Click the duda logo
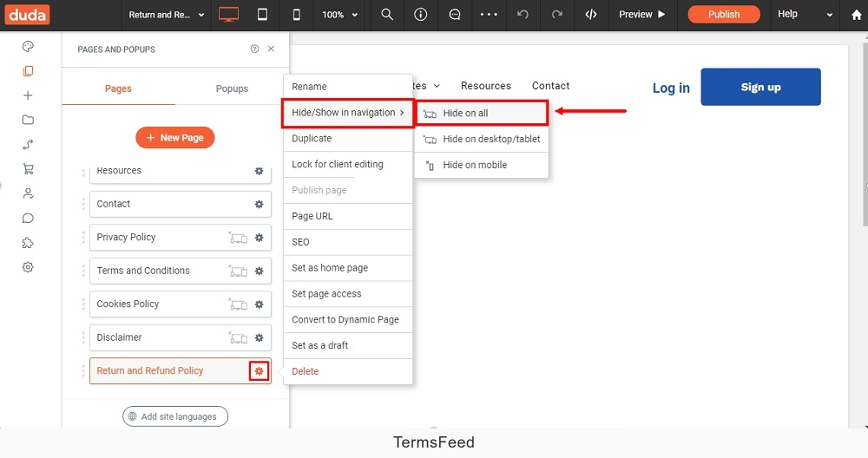Viewport: 868px width, 458px height. coord(27,15)
